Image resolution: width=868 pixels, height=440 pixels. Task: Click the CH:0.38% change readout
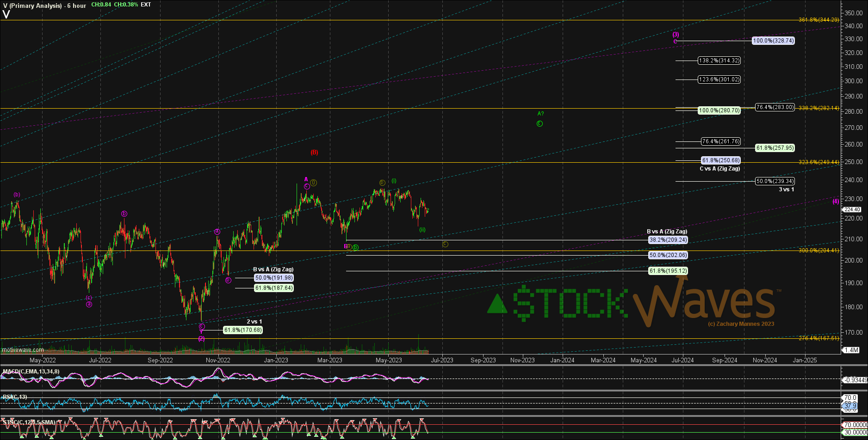[x=125, y=5]
